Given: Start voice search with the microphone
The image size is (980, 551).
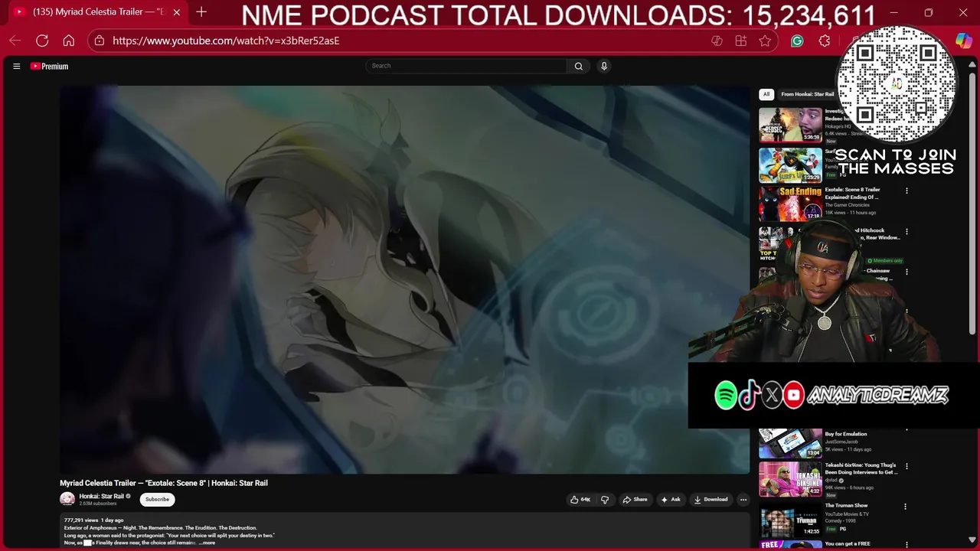Looking at the screenshot, I should 604,66.
